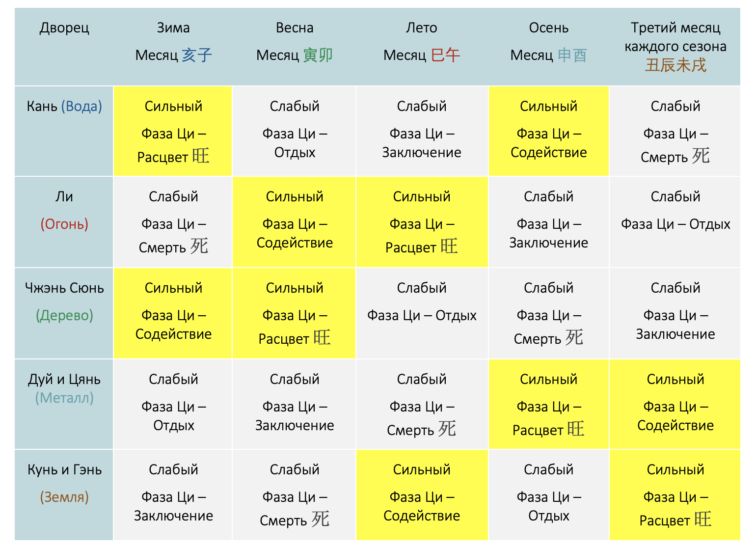Select the Кунь и Гэнь (Земля) label

coord(64,495)
